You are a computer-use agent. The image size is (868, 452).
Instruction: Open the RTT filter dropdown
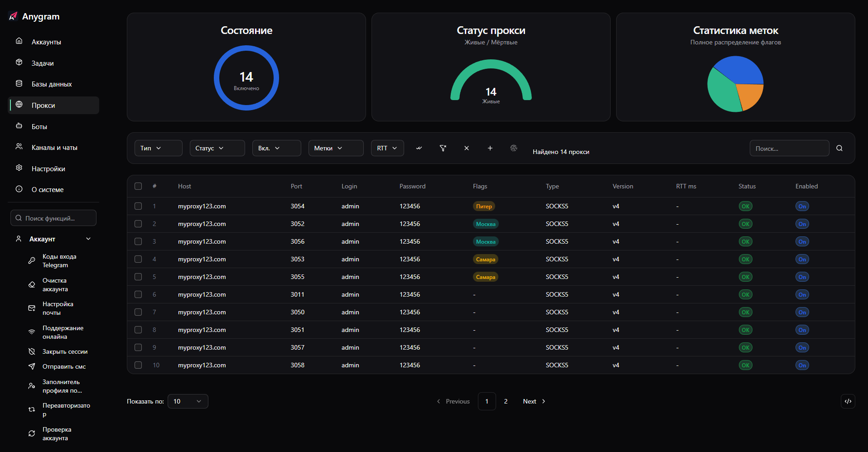point(387,148)
